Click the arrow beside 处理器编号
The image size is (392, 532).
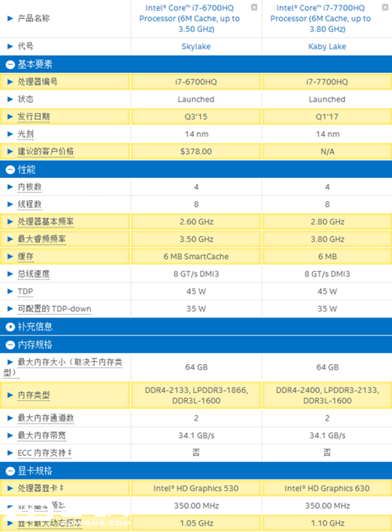(10, 82)
